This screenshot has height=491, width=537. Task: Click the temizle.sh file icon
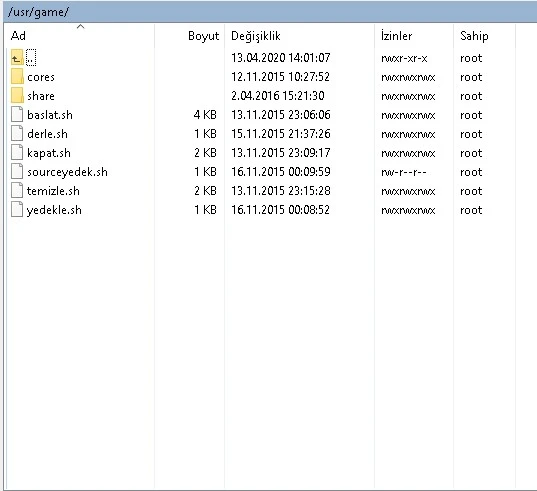coord(17,191)
